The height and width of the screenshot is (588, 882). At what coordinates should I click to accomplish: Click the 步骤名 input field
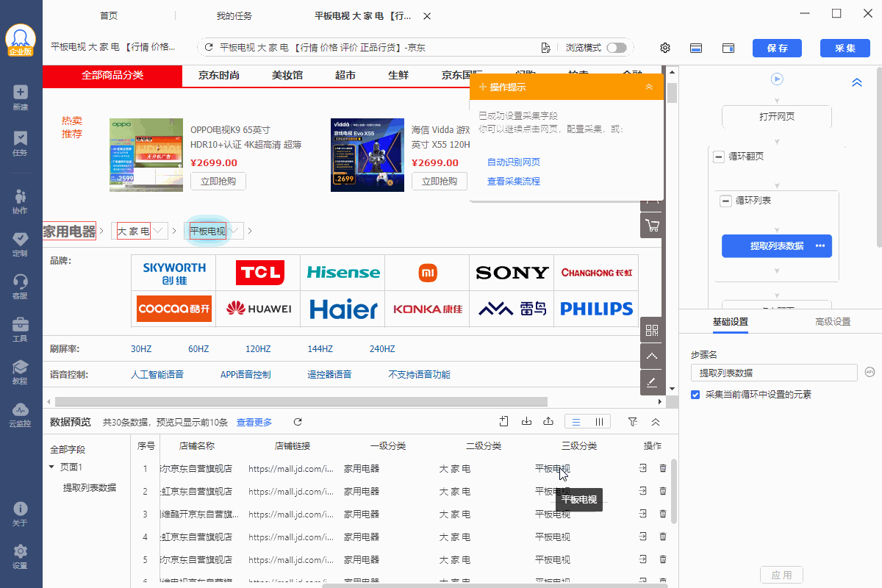pyautogui.click(x=774, y=373)
